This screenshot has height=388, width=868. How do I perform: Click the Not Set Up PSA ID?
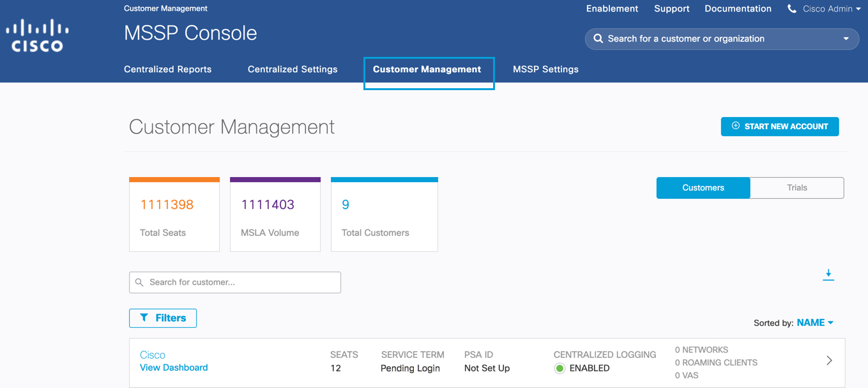pyautogui.click(x=487, y=368)
